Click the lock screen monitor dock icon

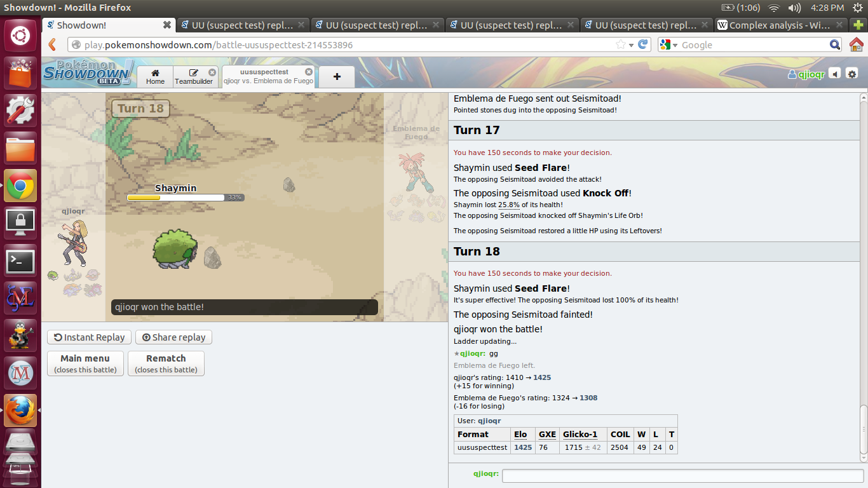point(20,222)
